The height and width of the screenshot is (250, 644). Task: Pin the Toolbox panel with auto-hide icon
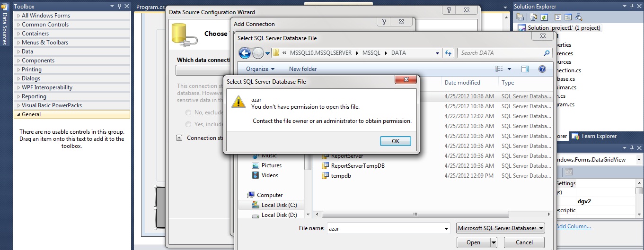tap(119, 7)
